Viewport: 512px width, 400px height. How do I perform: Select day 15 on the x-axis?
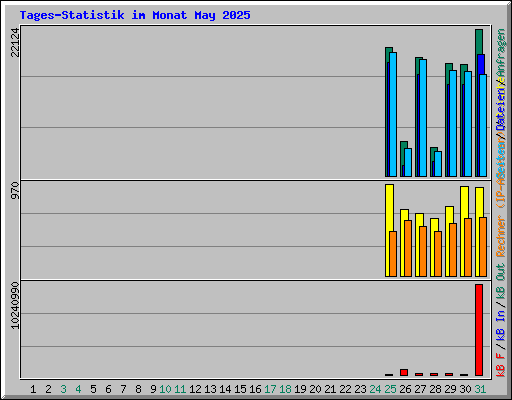click(240, 389)
